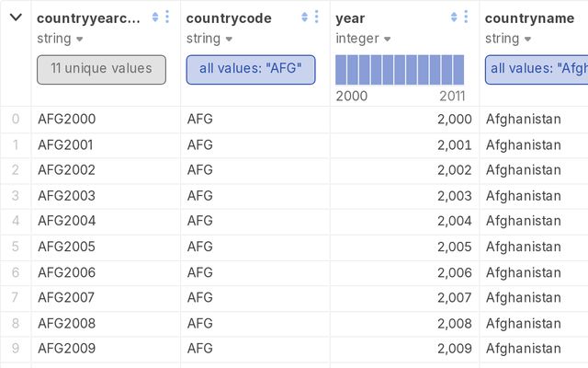588x368 pixels.
Task: Change countryyearcode string type dropdown
Action: [x=61, y=39]
